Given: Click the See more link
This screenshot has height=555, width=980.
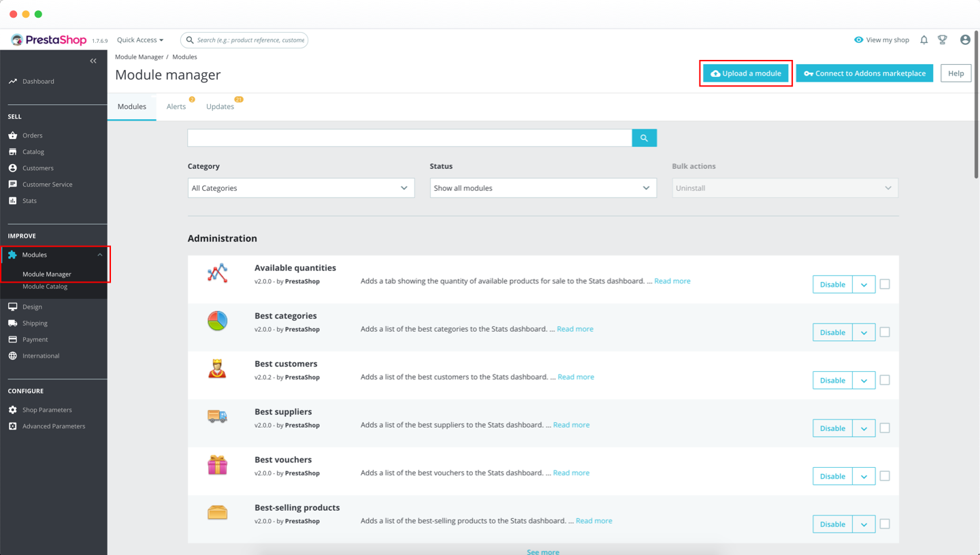Looking at the screenshot, I should pos(543,552).
